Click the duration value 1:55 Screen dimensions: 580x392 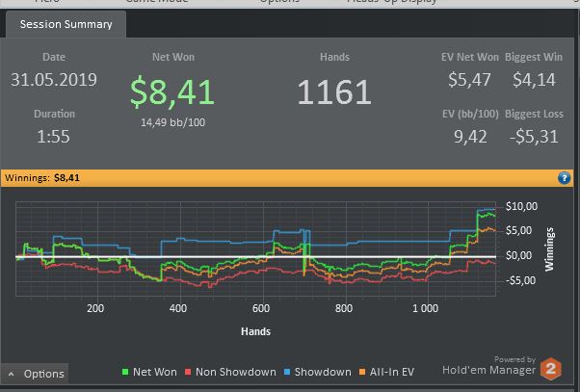(x=53, y=137)
